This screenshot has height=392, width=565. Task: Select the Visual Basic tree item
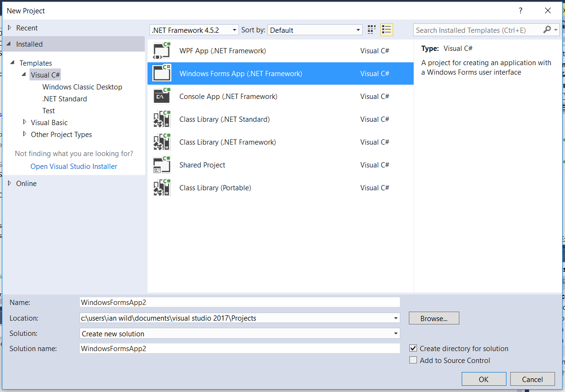pos(50,123)
